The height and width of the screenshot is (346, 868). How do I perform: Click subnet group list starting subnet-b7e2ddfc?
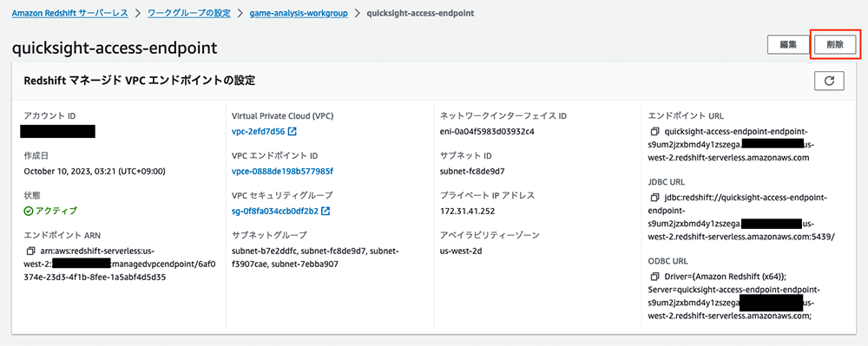point(316,258)
